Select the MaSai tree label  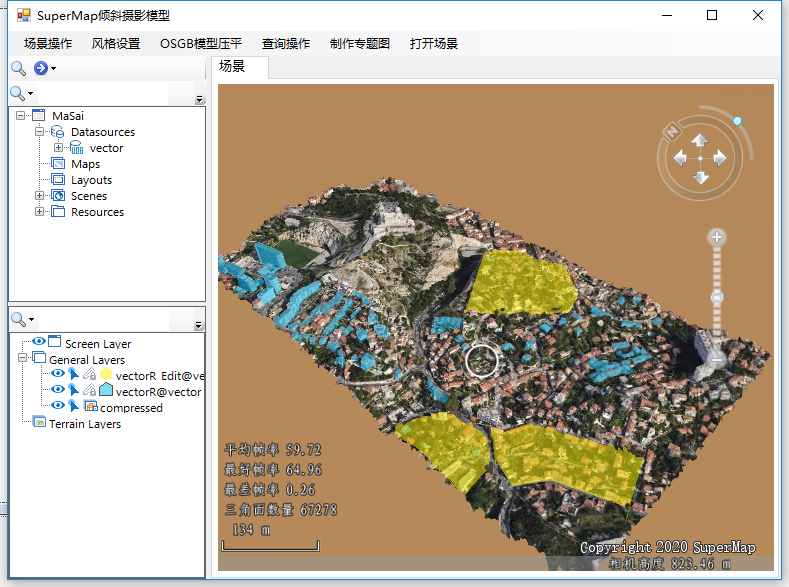(x=68, y=116)
